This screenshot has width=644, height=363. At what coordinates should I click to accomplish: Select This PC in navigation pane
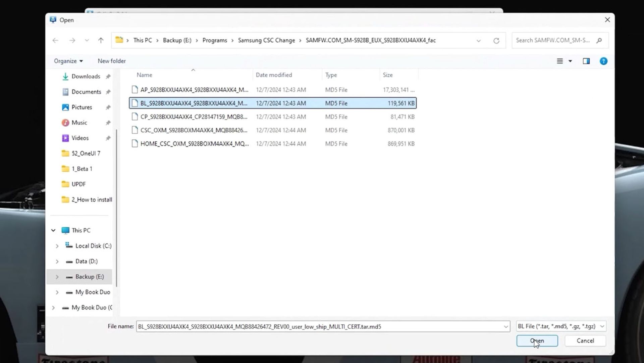tap(81, 230)
